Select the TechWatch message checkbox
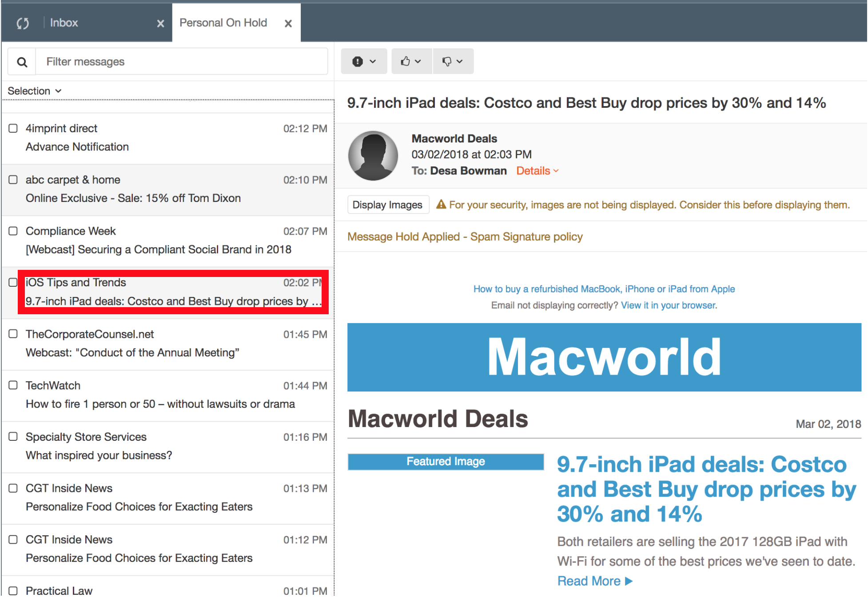This screenshot has width=868, height=601. point(13,385)
